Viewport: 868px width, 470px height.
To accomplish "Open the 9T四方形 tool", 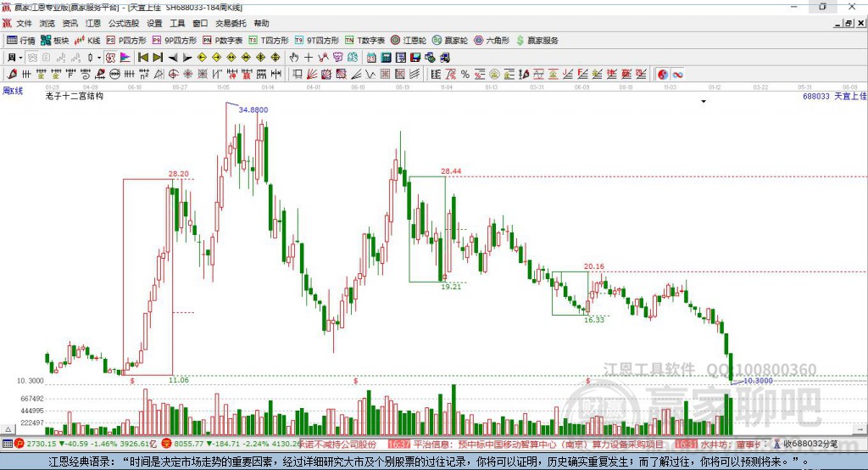I will point(317,41).
